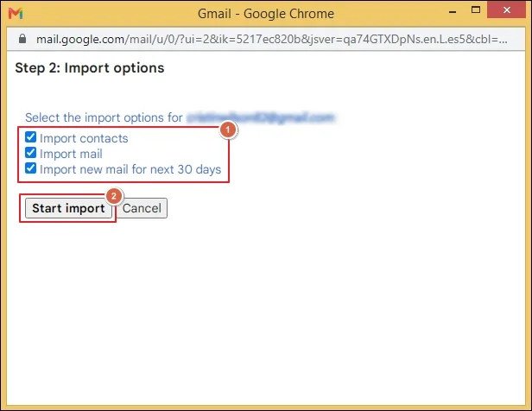Click the 'Gmail - Google Chrome' window title
The height and width of the screenshot is (411, 532).
[266, 14]
